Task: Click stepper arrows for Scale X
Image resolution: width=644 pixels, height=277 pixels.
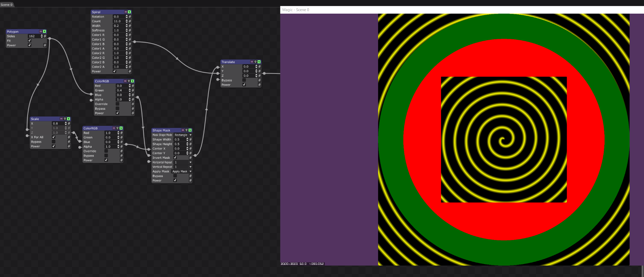Action: point(65,123)
